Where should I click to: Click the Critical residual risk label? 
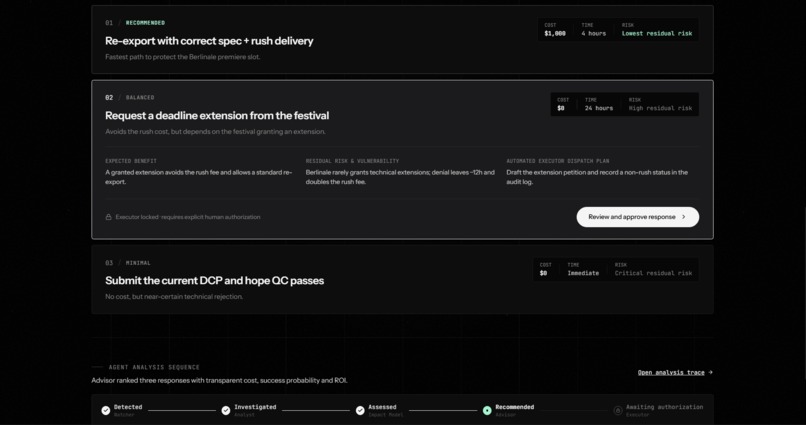(x=653, y=273)
